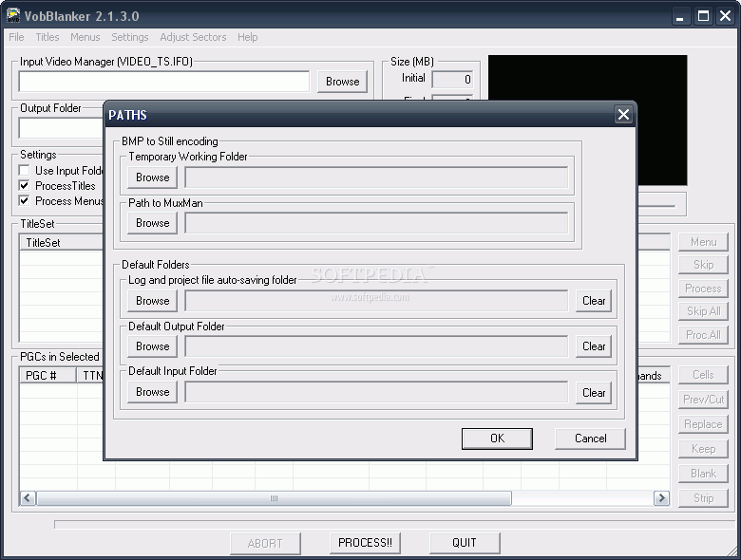Click the QUIT button

[465, 543]
